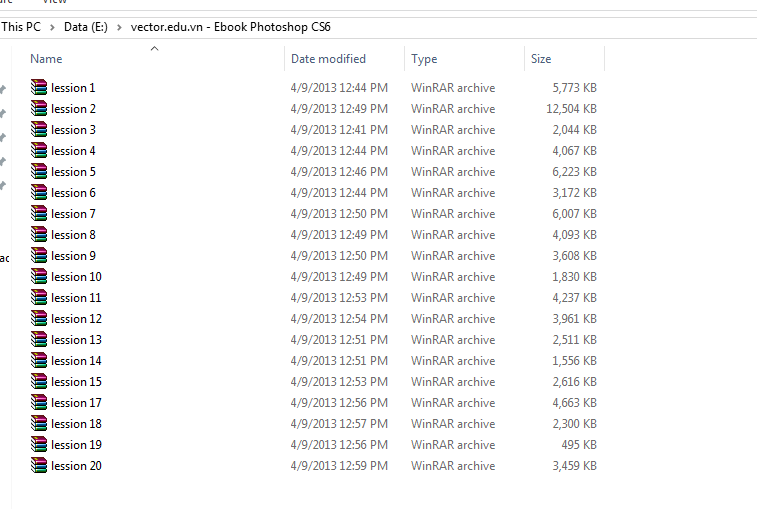Viewport: 757px width, 509px height.
Task: Select the file name lession 12
Action: 76,319
